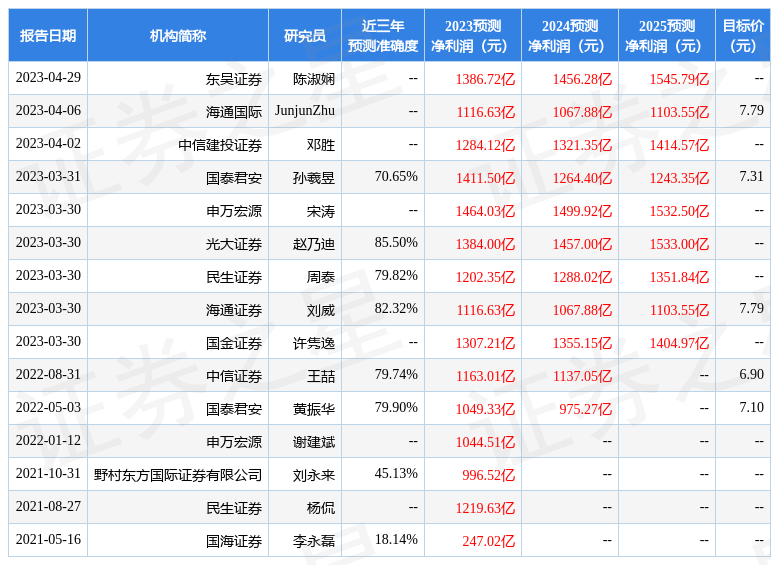Click the value 975.27亿
Image resolution: width=771 pixels, height=565 pixels.
pyautogui.click(x=586, y=409)
